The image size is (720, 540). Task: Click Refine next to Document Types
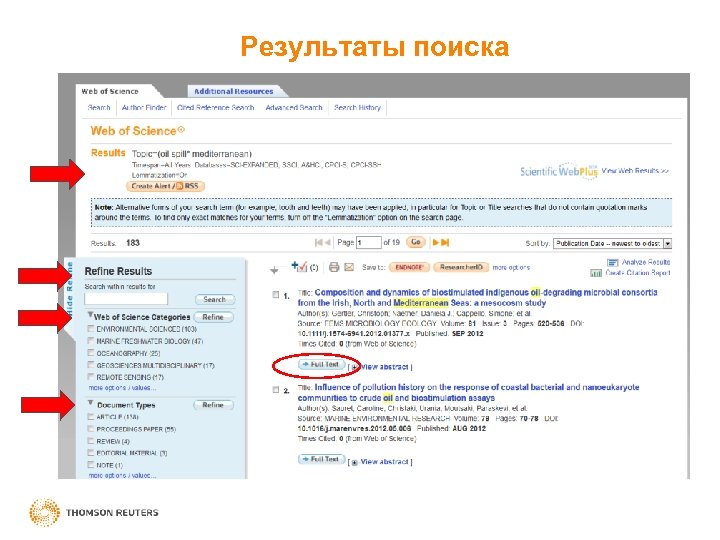(x=214, y=405)
